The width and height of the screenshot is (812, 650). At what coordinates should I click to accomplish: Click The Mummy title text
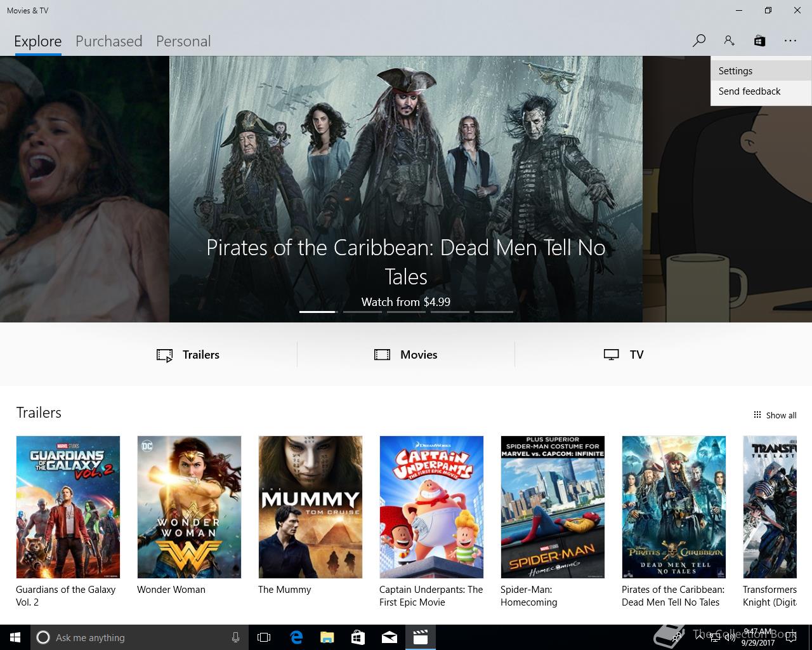pyautogui.click(x=284, y=590)
